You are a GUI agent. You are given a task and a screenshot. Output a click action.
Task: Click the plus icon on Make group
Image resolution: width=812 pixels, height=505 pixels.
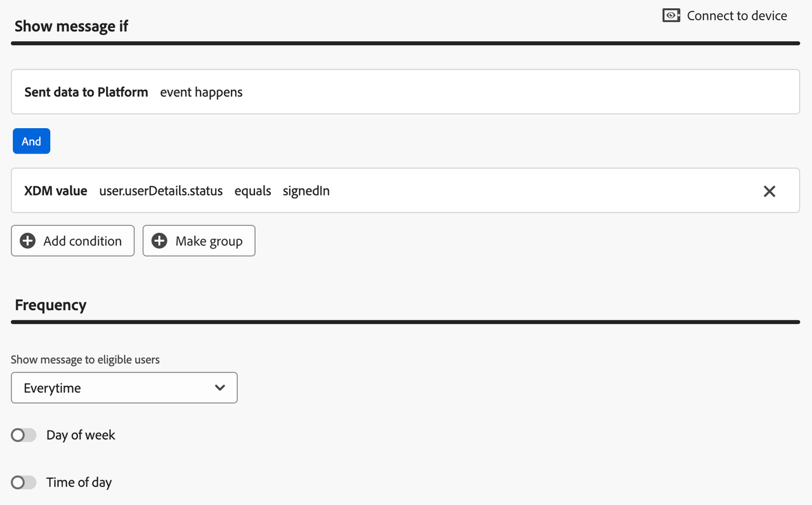(x=159, y=240)
